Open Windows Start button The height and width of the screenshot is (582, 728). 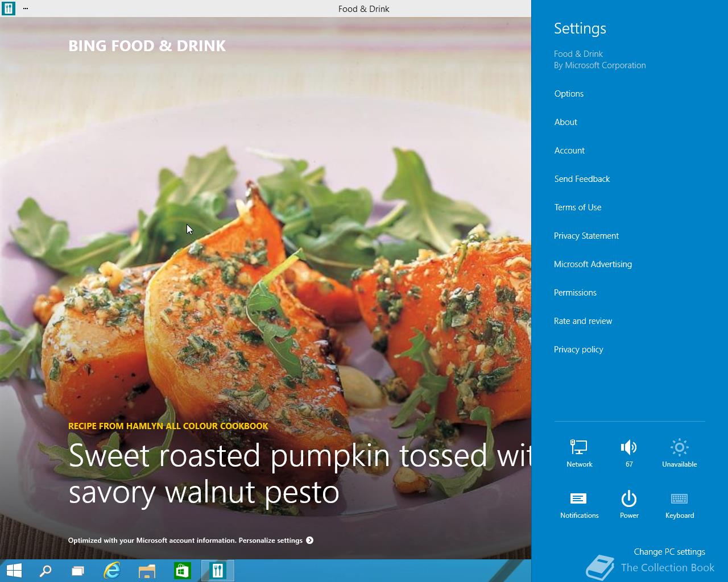[x=14, y=571]
